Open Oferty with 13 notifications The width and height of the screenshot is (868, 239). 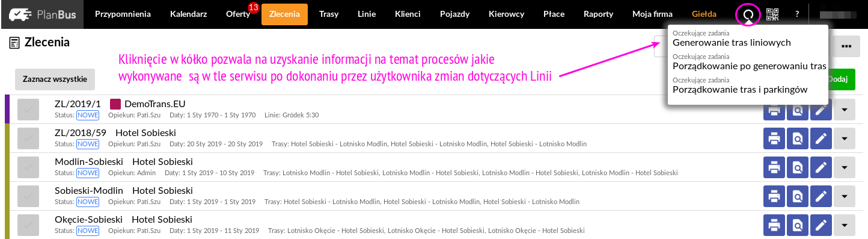click(x=238, y=14)
